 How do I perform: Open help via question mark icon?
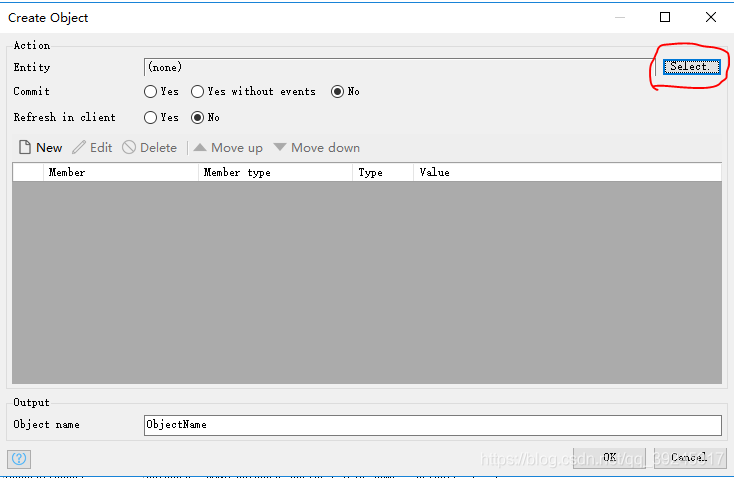[19, 459]
